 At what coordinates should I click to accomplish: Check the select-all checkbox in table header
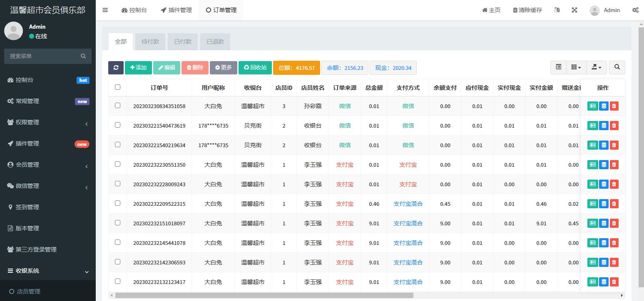pyautogui.click(x=117, y=87)
